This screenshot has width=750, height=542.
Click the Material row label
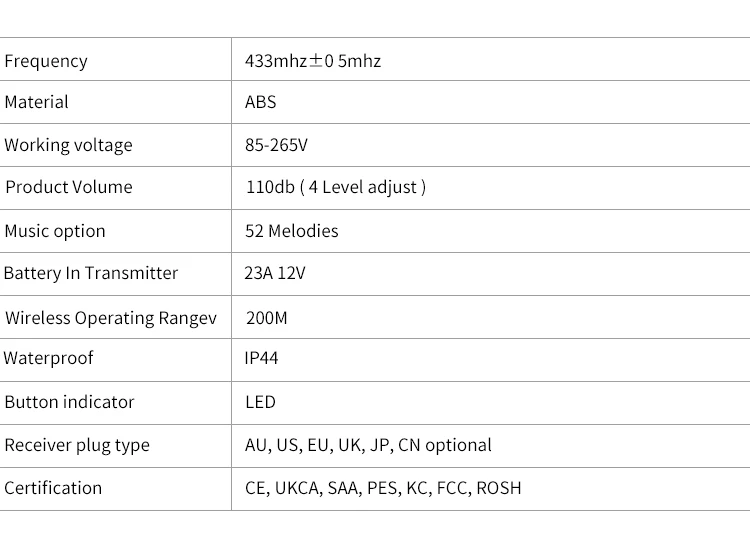click(x=37, y=102)
